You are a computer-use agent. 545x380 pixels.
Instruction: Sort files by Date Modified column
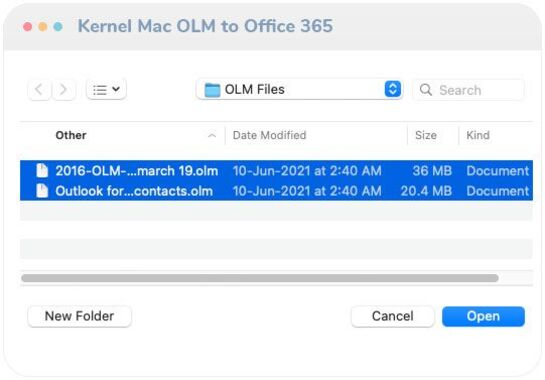pos(269,135)
